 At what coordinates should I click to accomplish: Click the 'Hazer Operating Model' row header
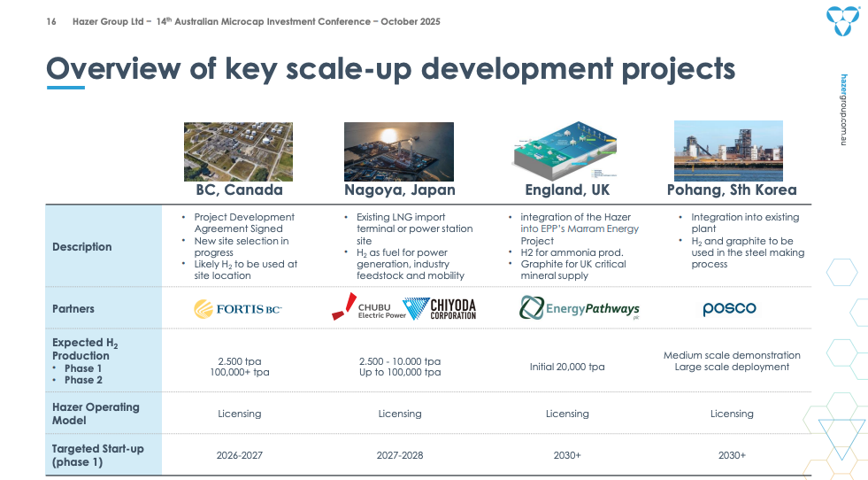tap(96, 414)
